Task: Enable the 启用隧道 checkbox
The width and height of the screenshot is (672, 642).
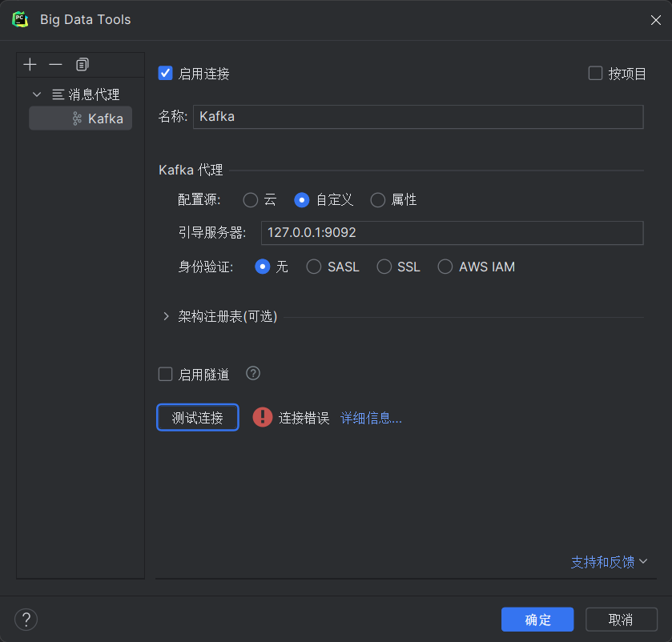Action: (x=166, y=374)
